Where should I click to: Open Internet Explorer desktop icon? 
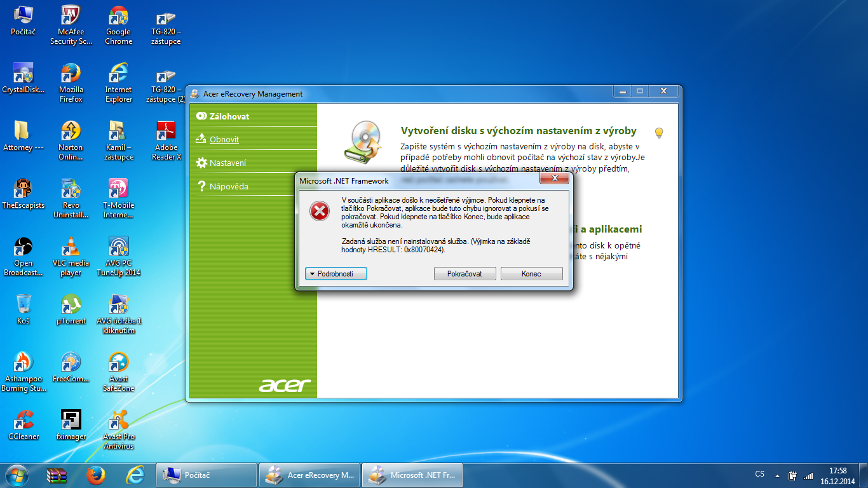(x=118, y=83)
